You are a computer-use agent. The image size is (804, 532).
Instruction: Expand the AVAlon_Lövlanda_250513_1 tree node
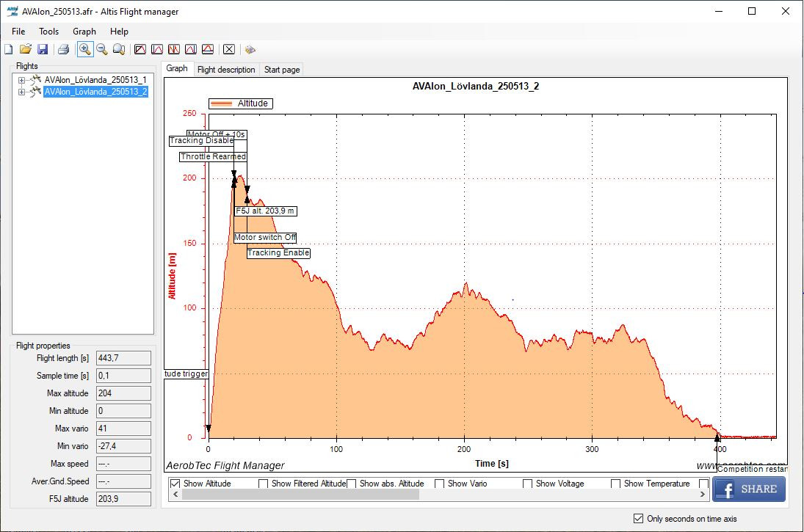pos(22,80)
